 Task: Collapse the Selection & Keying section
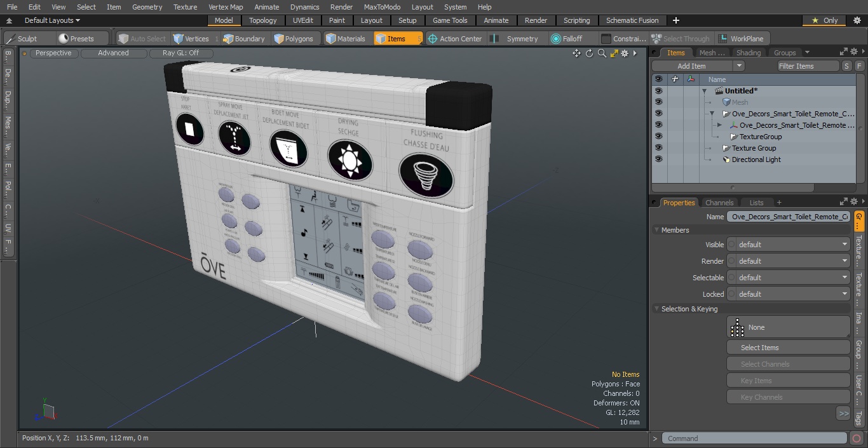[656, 309]
